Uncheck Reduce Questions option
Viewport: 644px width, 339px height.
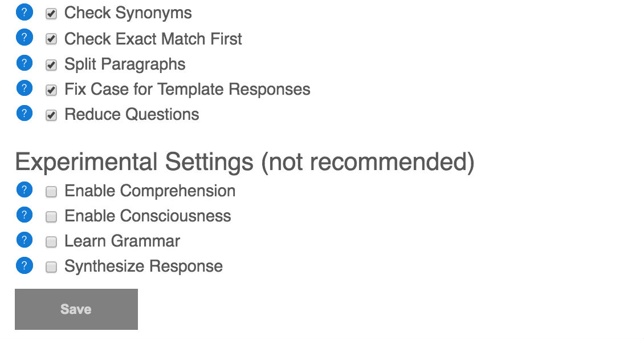click(x=51, y=115)
